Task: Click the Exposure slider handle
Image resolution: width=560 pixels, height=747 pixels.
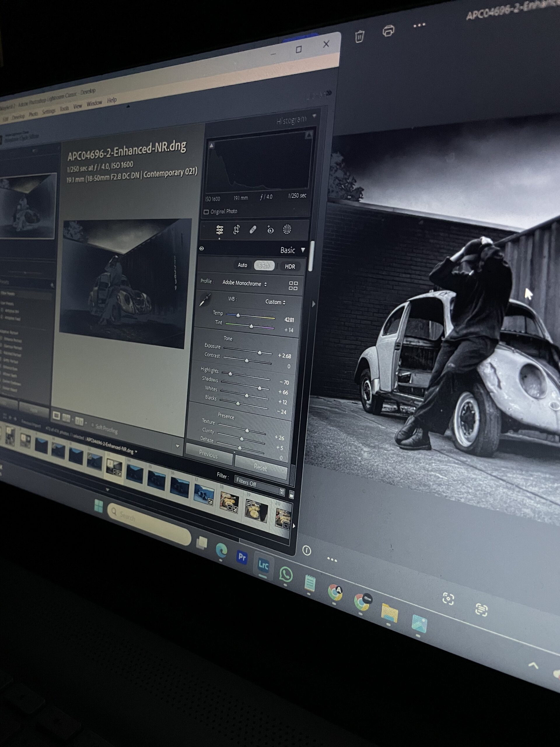Action: (x=260, y=352)
